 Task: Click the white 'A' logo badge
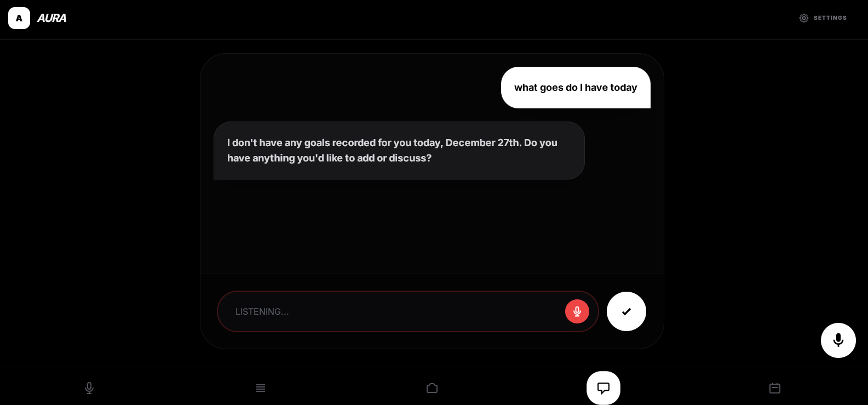[x=19, y=18]
